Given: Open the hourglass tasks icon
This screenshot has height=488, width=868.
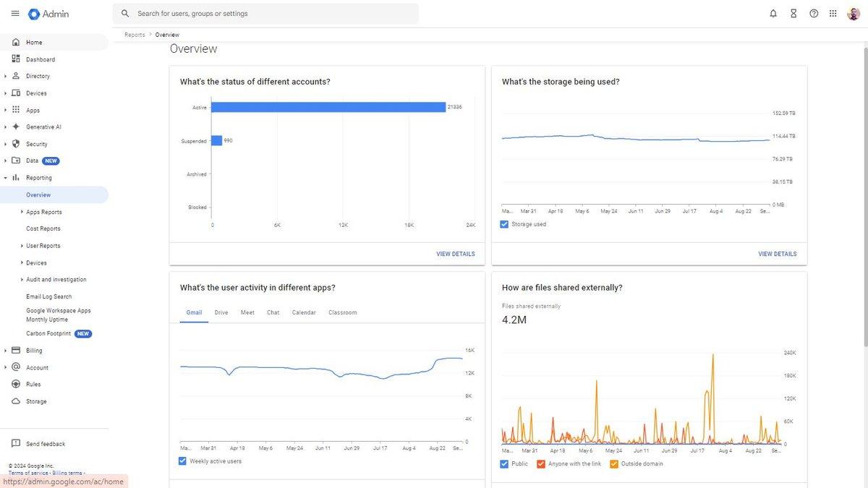Looking at the screenshot, I should [x=793, y=14].
